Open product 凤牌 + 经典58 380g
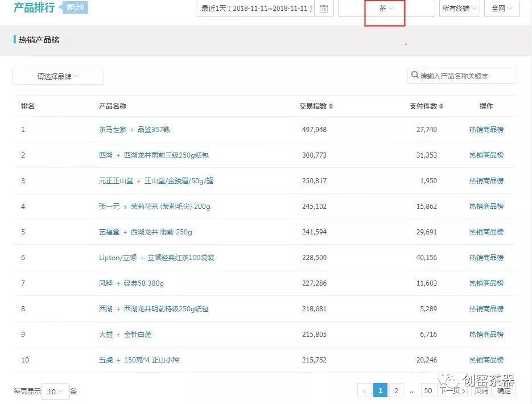Image resolution: width=532 pixels, height=404 pixels. (131, 283)
